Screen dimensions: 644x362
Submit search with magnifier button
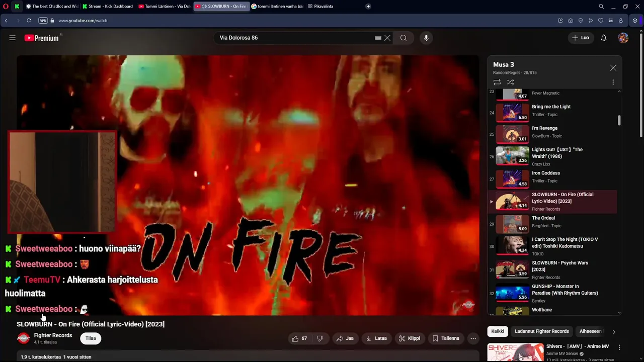404,38
